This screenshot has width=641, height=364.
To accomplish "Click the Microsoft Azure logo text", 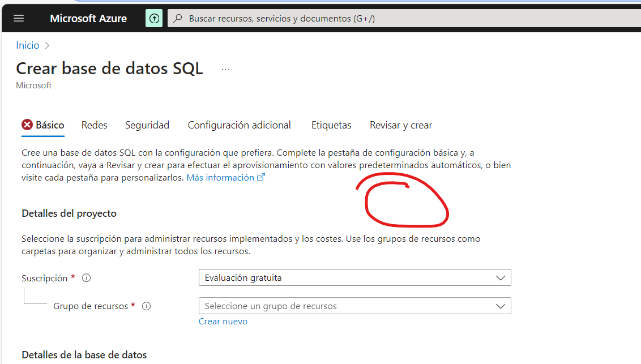I will coord(88,18).
